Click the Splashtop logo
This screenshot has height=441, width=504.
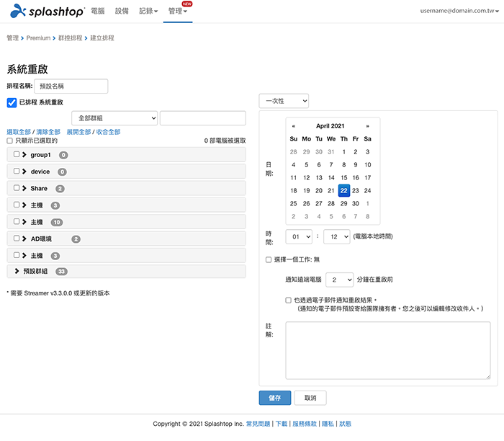click(x=48, y=12)
